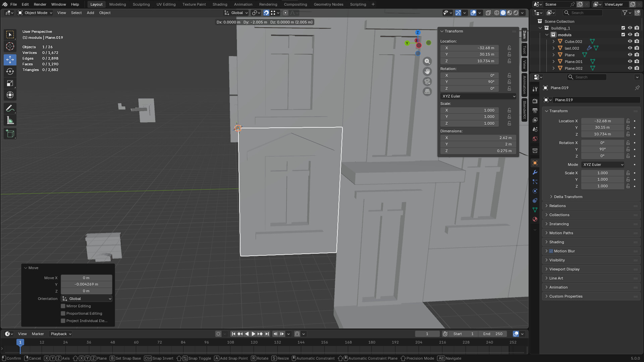
Task: Toggle visibility of Plane.001 in outliner
Action: tap(630, 62)
